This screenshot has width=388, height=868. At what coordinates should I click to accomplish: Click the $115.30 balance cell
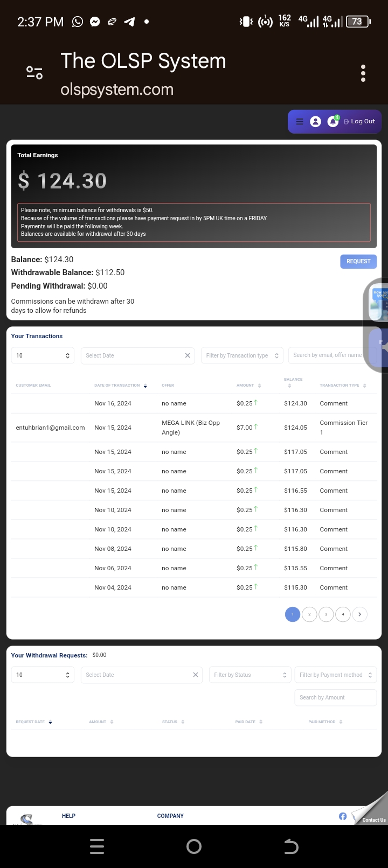pos(295,587)
